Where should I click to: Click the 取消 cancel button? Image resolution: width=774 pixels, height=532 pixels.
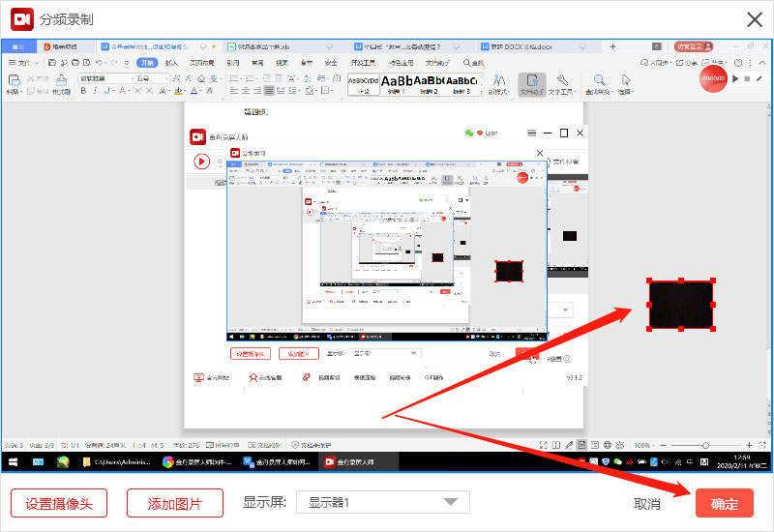pos(646,504)
